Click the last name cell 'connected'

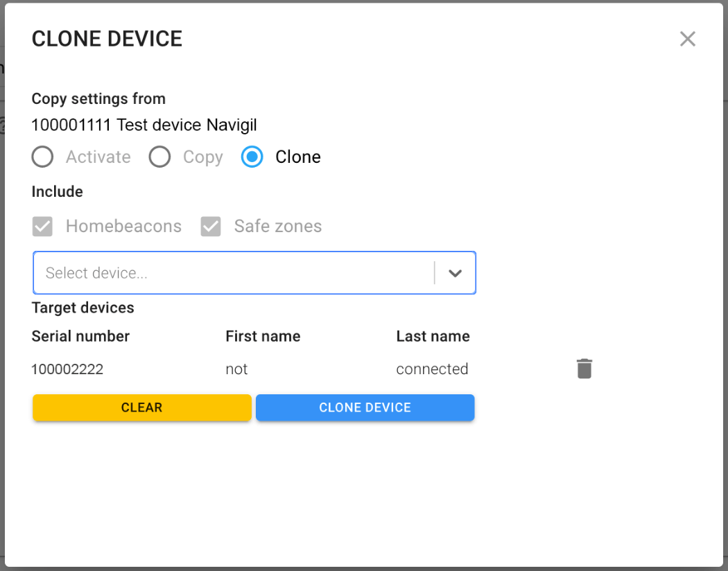tap(432, 369)
